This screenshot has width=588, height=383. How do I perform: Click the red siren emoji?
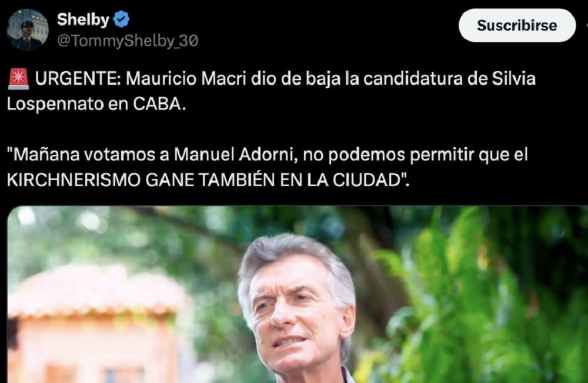point(18,79)
